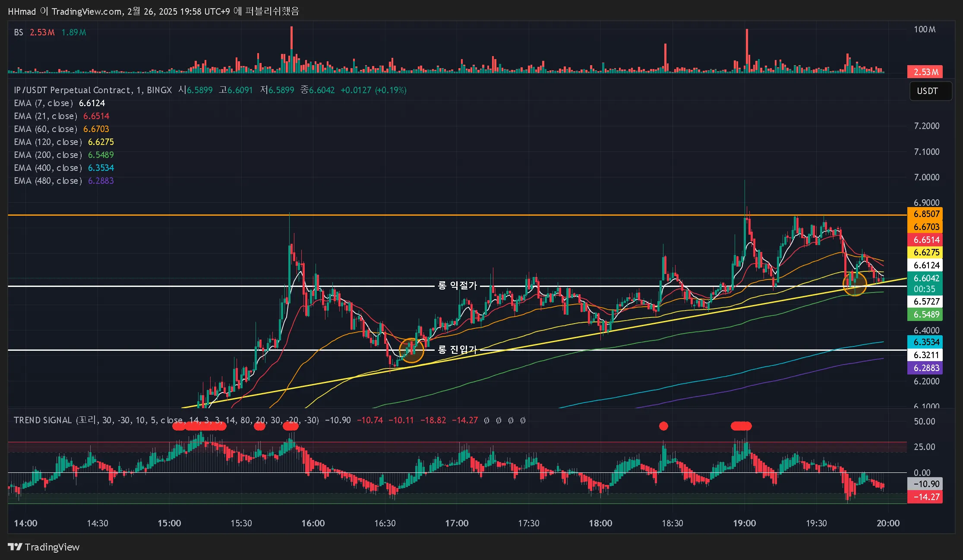Click the -14.27 red oscillator tag
Image resolution: width=963 pixels, height=560 pixels.
[925, 497]
